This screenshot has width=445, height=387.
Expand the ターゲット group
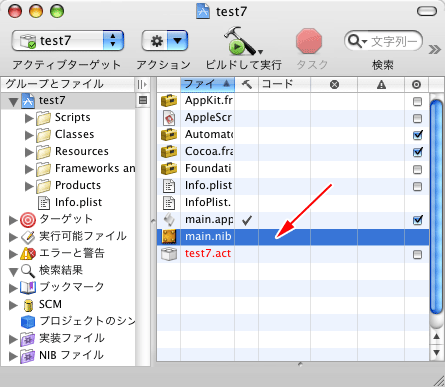13,220
